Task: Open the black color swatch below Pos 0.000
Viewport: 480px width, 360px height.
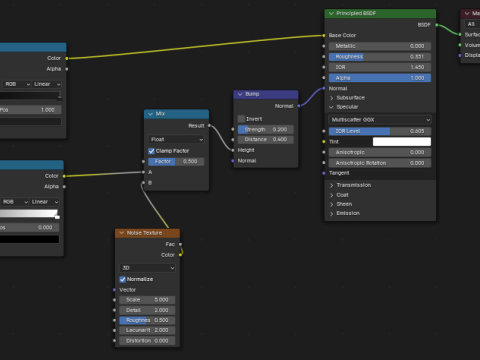Action: (x=29, y=239)
